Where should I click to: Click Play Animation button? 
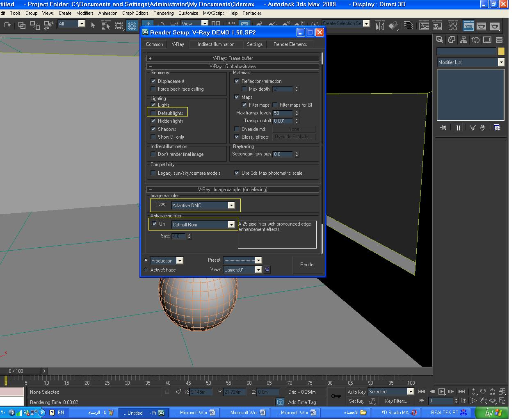[x=442, y=392]
